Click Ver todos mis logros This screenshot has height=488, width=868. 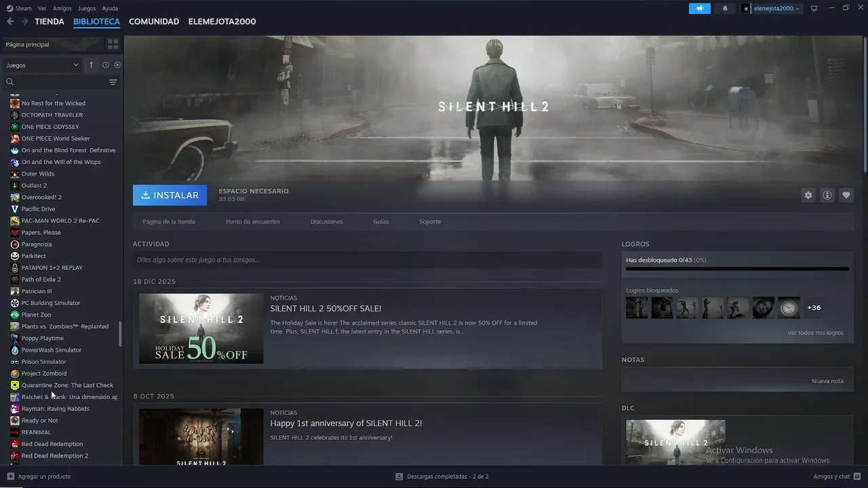click(x=816, y=333)
